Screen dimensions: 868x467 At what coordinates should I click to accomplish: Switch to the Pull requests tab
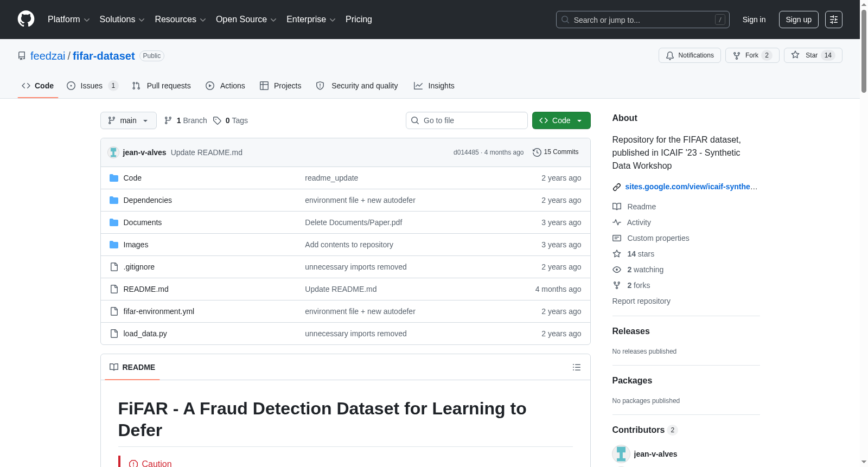161,86
